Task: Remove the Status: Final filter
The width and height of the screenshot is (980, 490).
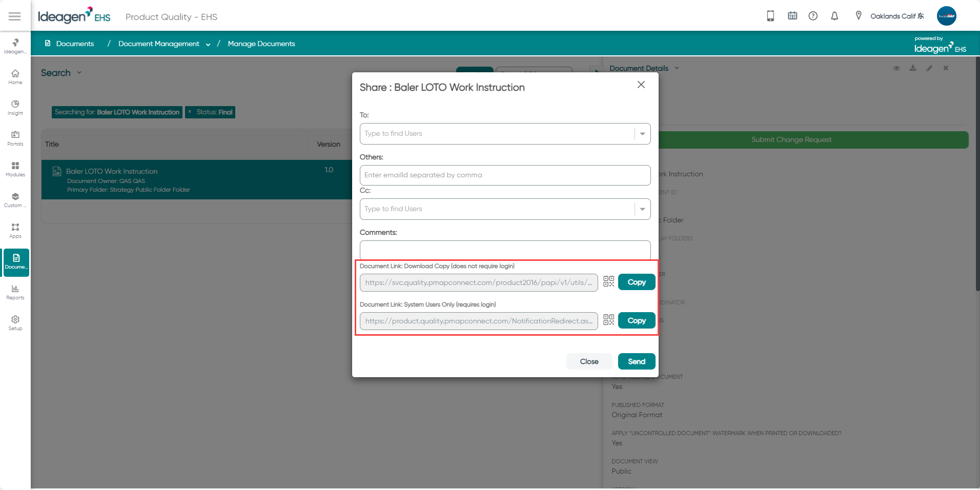Action: pos(190,112)
